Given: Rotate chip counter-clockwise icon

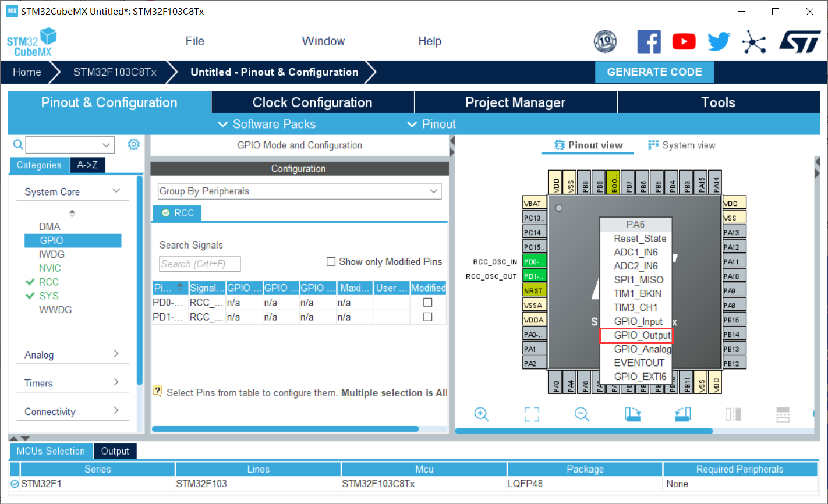Looking at the screenshot, I should coord(683,414).
